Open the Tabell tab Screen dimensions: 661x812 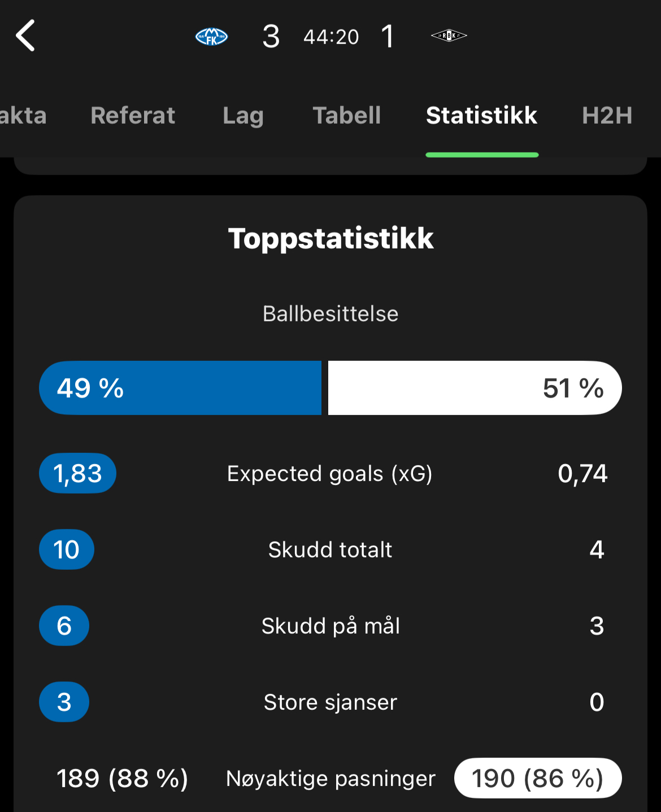point(347,116)
